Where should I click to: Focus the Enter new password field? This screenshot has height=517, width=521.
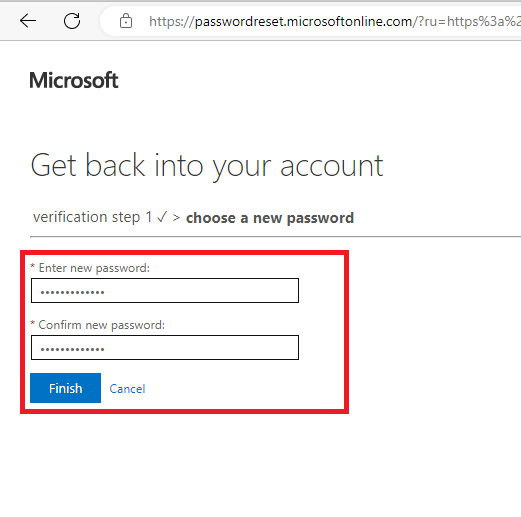coord(165,291)
